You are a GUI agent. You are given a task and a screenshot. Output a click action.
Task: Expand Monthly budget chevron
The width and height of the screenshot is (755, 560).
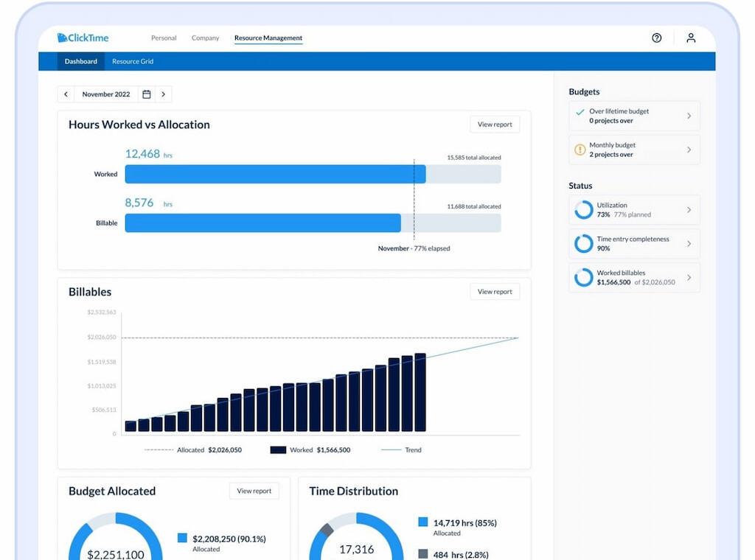point(689,150)
